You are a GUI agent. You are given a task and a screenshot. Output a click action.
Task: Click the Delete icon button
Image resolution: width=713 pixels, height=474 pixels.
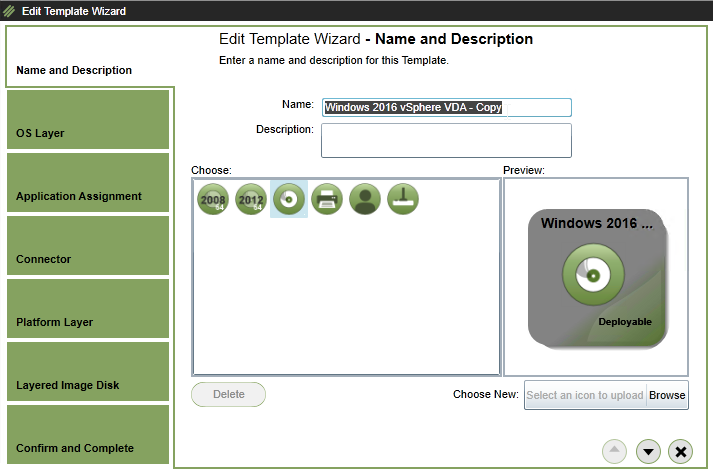(x=228, y=394)
